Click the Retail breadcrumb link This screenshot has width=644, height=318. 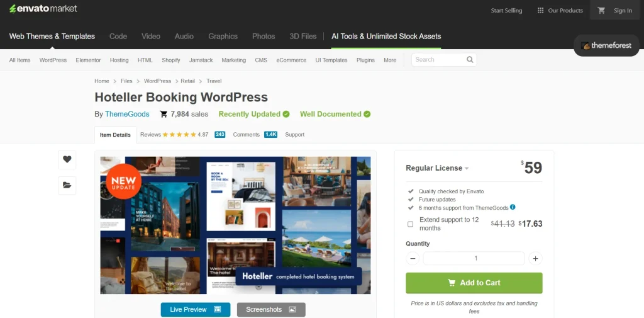pos(187,81)
